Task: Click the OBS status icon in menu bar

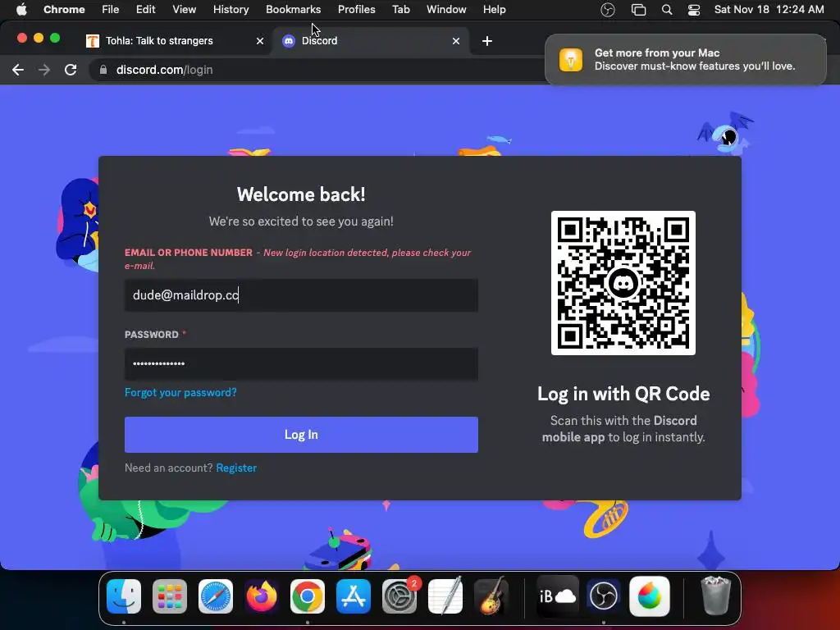Action: [x=608, y=10]
